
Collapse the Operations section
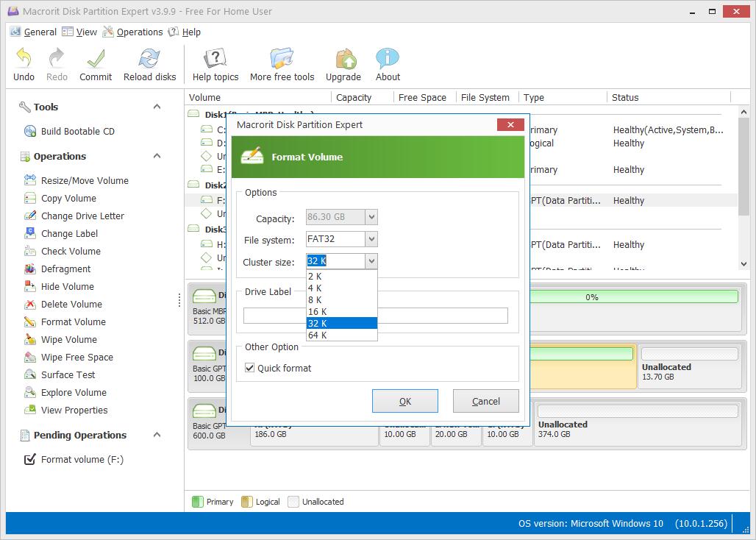coord(157,156)
